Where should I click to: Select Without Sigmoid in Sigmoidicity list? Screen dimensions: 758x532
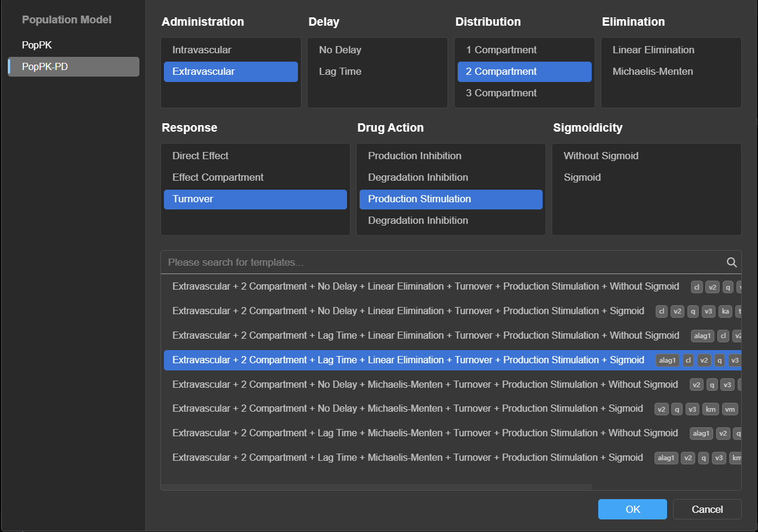[x=647, y=156]
